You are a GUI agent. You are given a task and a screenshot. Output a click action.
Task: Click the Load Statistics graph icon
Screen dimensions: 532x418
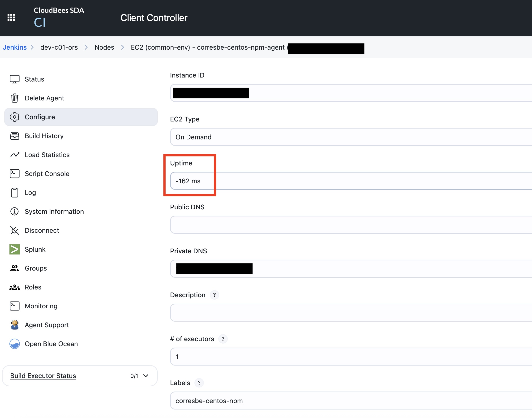(x=14, y=155)
